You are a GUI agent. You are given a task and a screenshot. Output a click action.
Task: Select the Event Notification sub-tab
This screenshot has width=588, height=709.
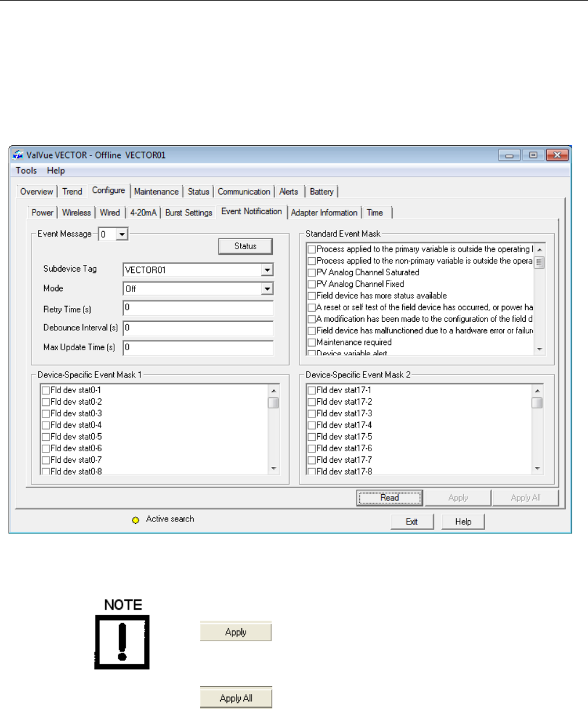(252, 212)
